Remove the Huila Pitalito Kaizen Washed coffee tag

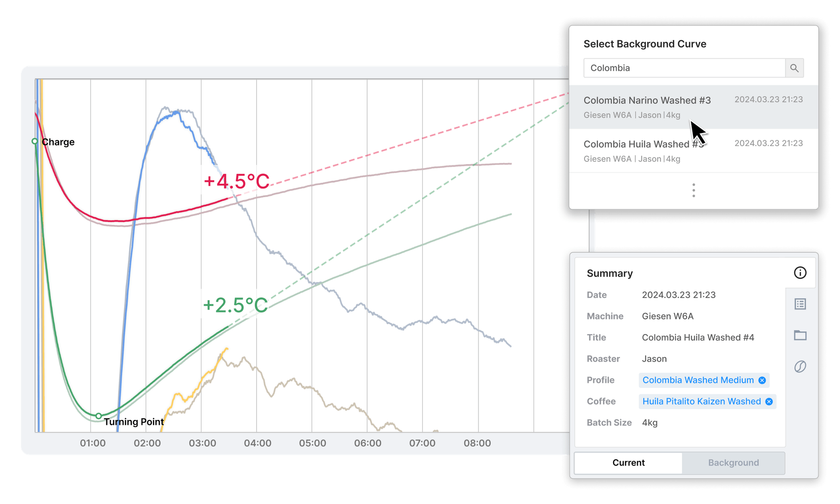pyautogui.click(x=769, y=402)
